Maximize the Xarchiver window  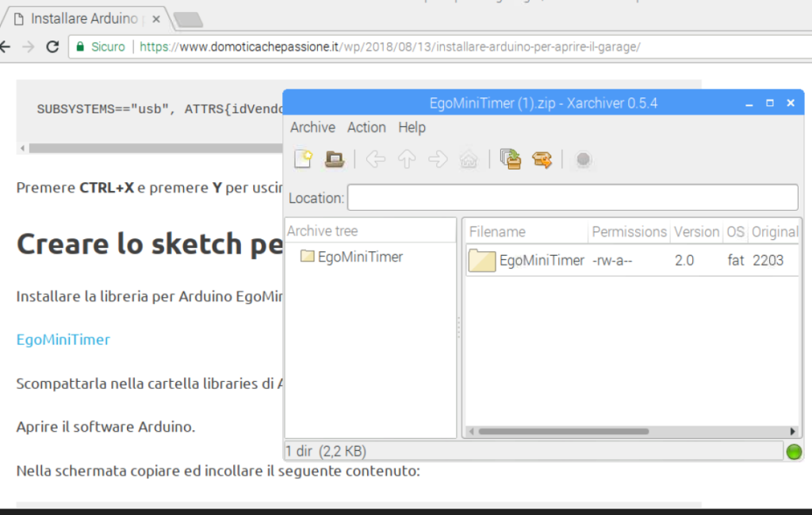tap(769, 103)
